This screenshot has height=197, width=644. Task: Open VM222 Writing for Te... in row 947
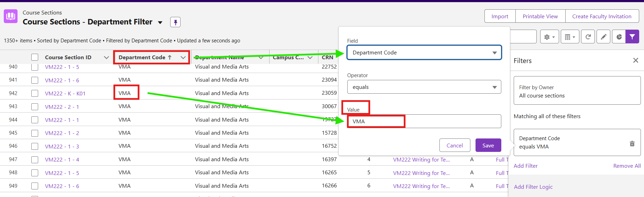(421, 159)
